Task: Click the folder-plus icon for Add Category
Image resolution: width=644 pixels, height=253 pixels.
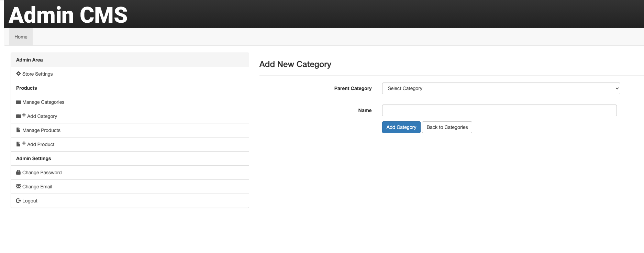Action: (x=21, y=116)
